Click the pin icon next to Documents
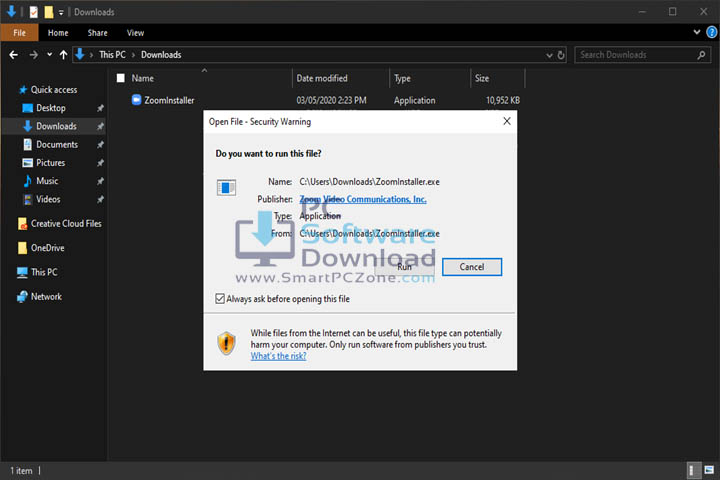 point(100,145)
